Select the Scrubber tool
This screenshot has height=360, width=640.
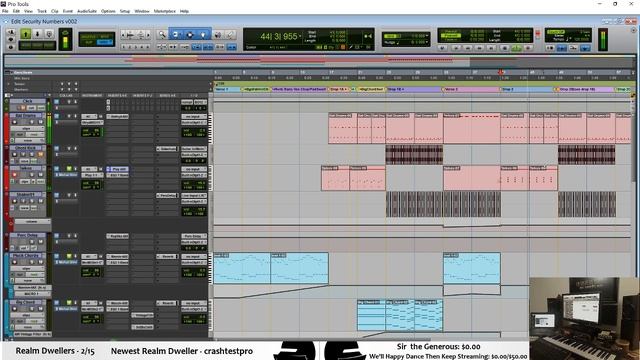point(218,35)
